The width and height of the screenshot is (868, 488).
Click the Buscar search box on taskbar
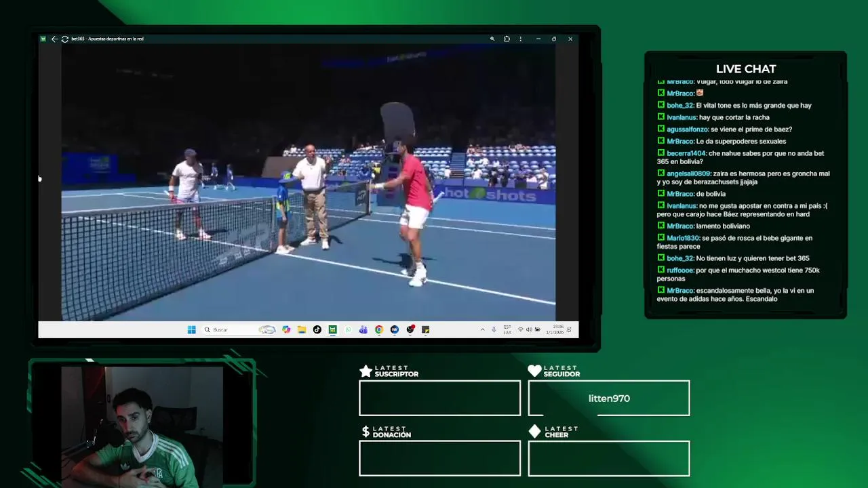pyautogui.click(x=239, y=329)
